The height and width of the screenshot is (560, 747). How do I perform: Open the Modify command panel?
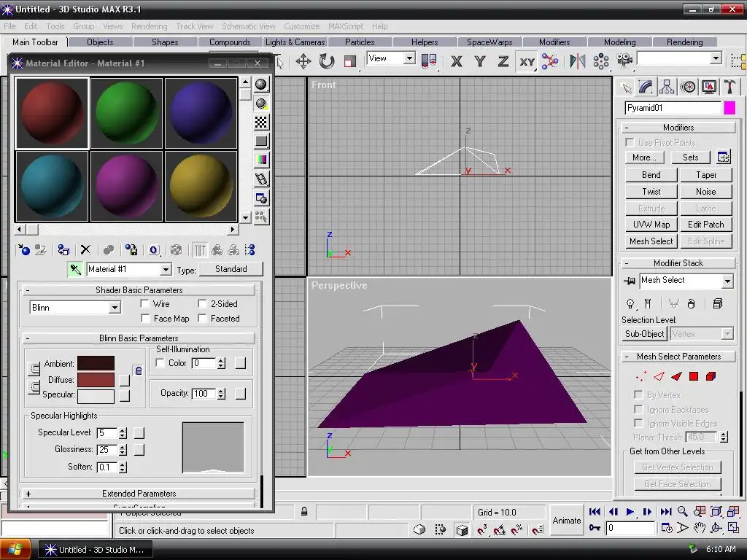(x=646, y=87)
